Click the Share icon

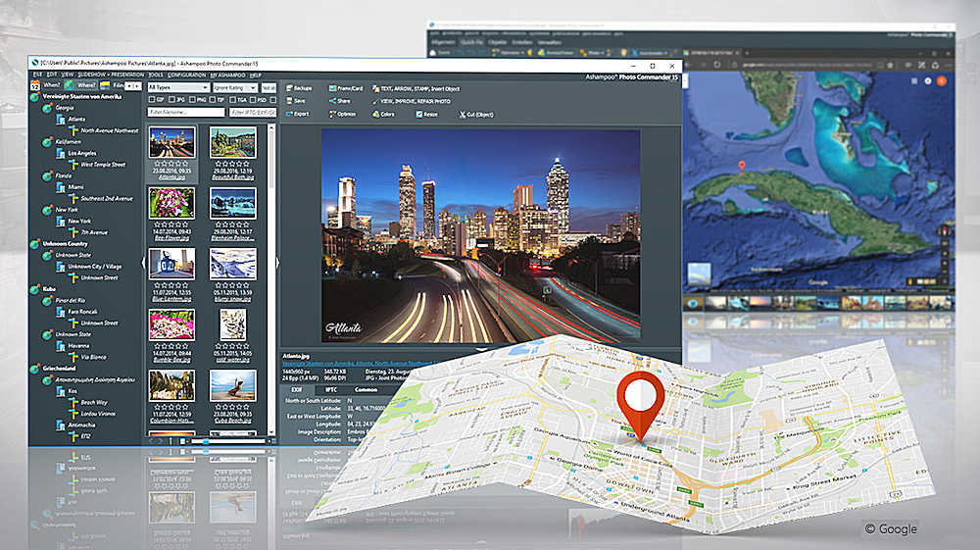click(x=333, y=101)
